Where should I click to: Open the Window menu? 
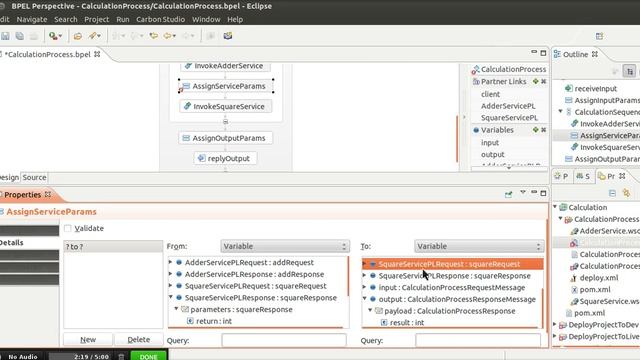click(206, 19)
